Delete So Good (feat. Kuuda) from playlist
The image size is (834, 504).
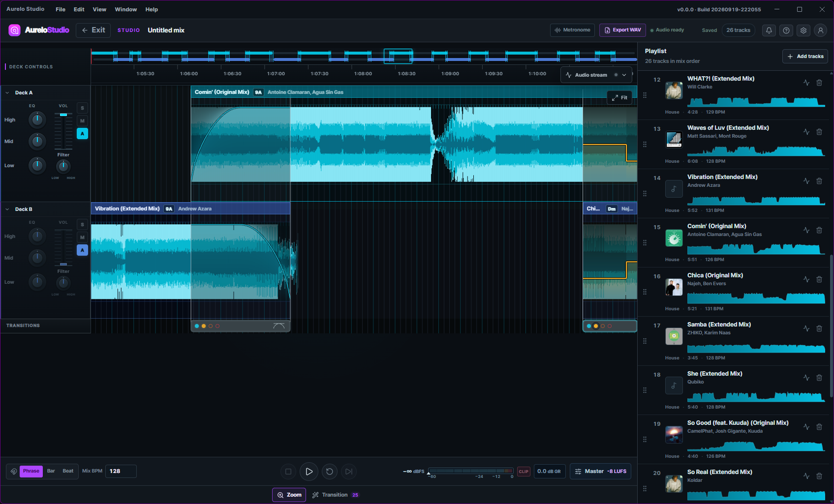819,427
